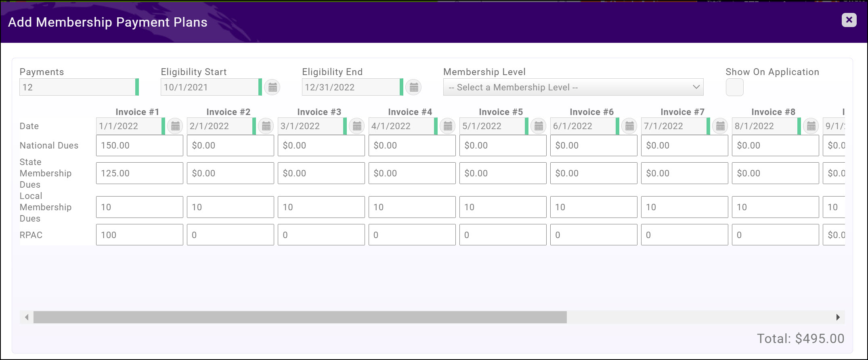The height and width of the screenshot is (360, 868).
Task: Open calendar for Invoice #4 date
Action: point(448,126)
